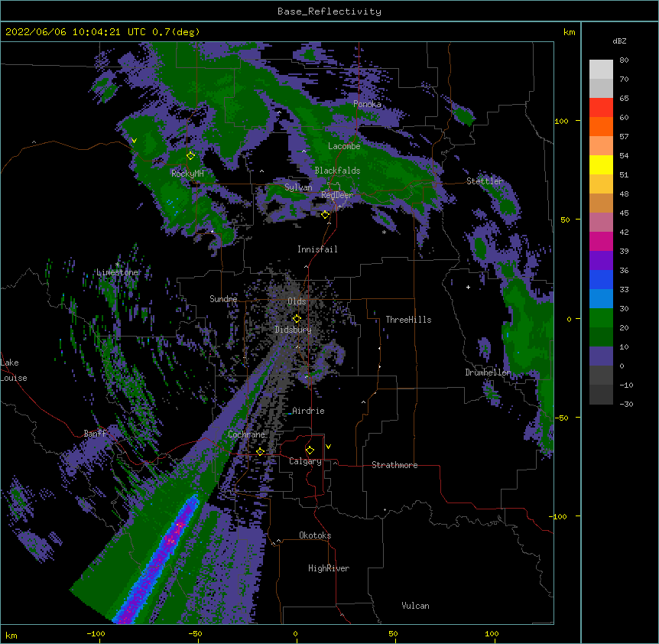
Task: Click the Okotoks town label
Action: (315, 535)
